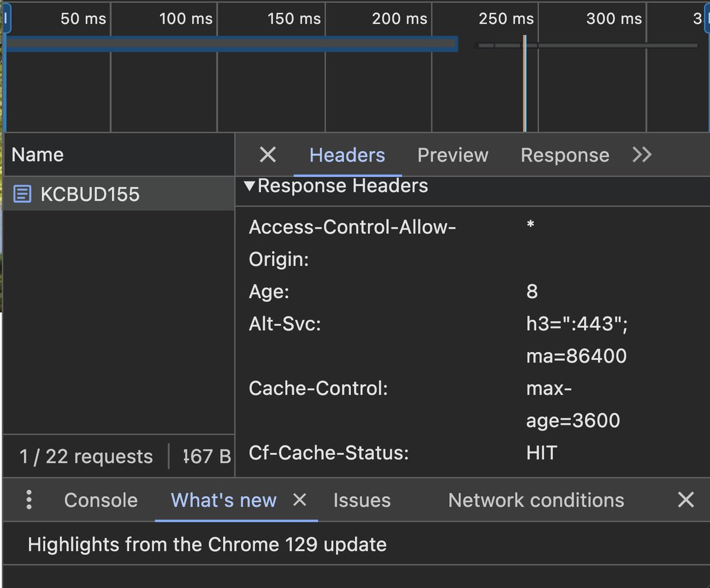The image size is (710, 588).
Task: Click the document icon beside KCBUD155
Action: (21, 193)
